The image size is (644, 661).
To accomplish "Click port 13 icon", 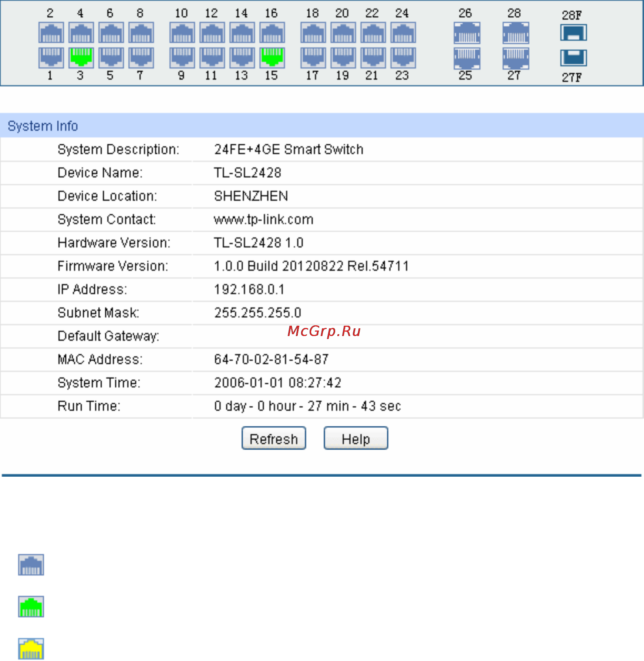I will coord(242,58).
